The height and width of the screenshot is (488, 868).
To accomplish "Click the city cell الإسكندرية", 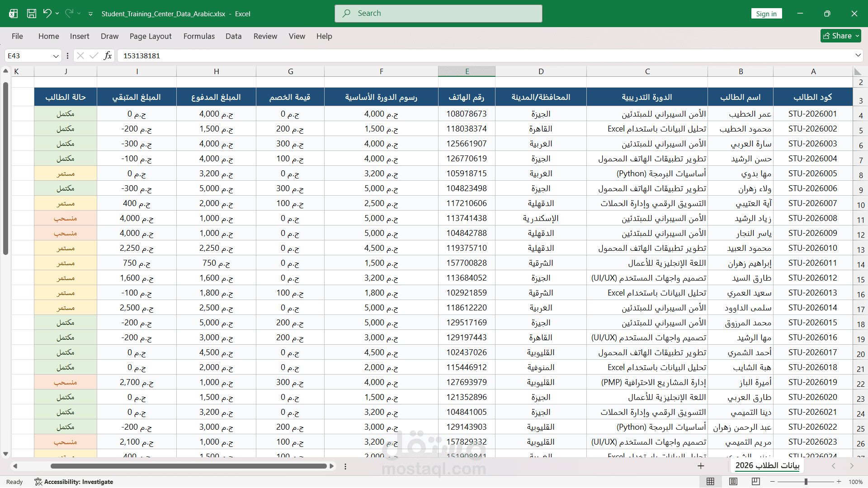I will pyautogui.click(x=541, y=218).
